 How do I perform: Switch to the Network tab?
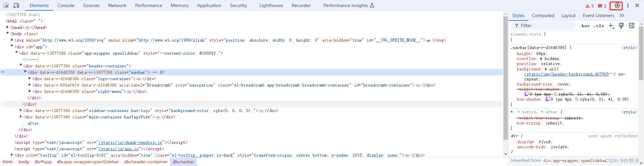[x=117, y=5]
